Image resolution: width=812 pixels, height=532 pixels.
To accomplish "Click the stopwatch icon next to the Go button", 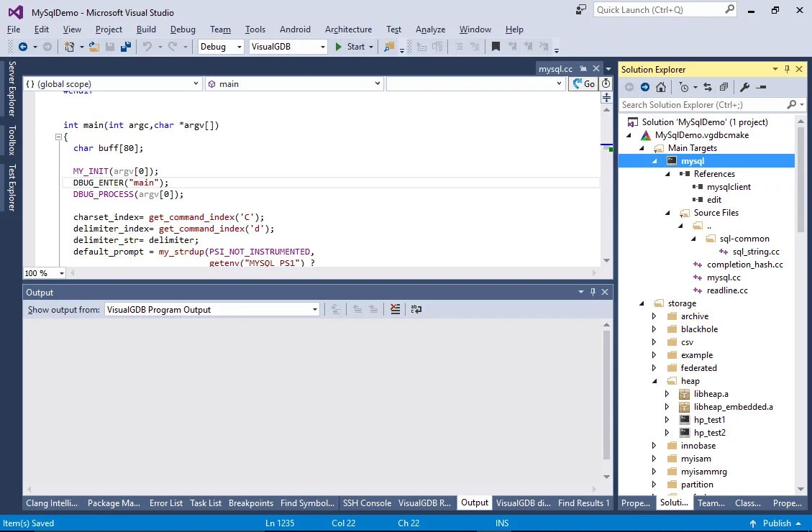I will (x=606, y=84).
